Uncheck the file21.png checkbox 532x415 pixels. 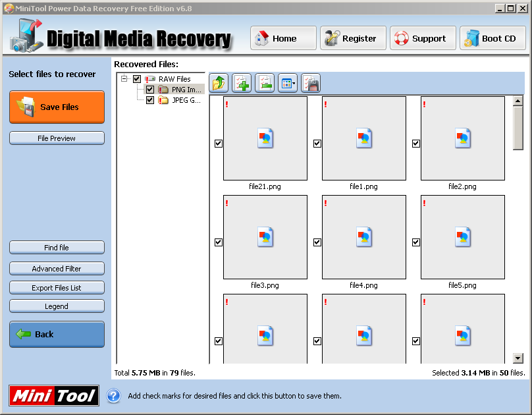pos(219,144)
